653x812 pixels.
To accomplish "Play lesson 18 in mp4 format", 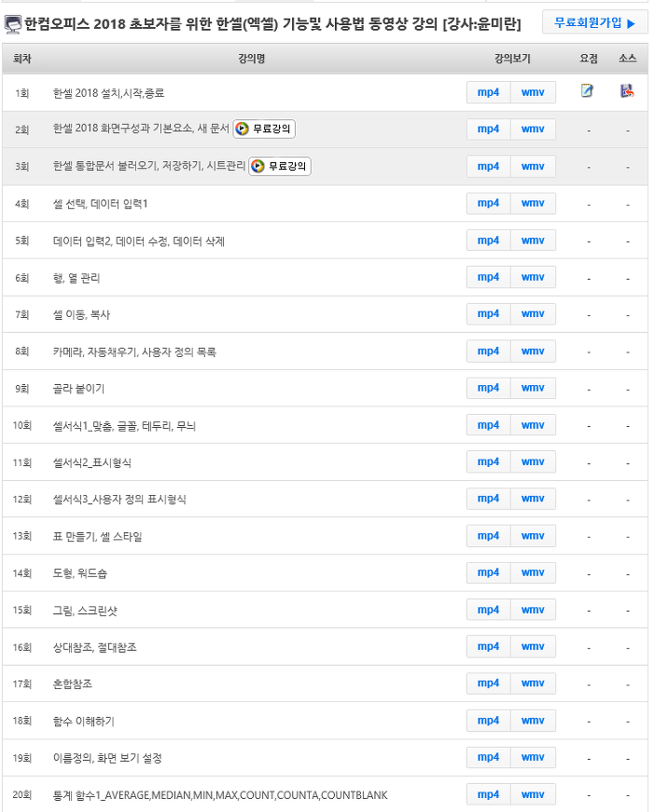I will click(488, 721).
